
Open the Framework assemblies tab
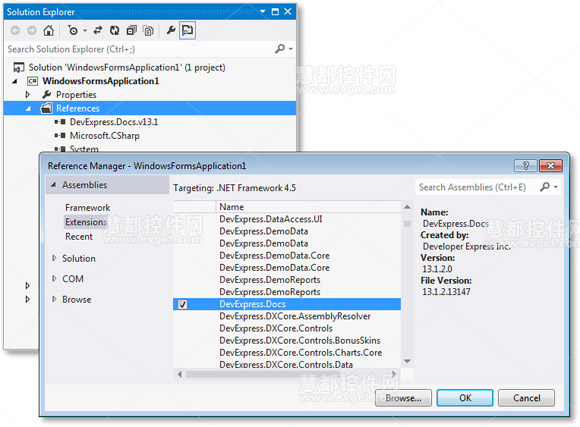(88, 208)
